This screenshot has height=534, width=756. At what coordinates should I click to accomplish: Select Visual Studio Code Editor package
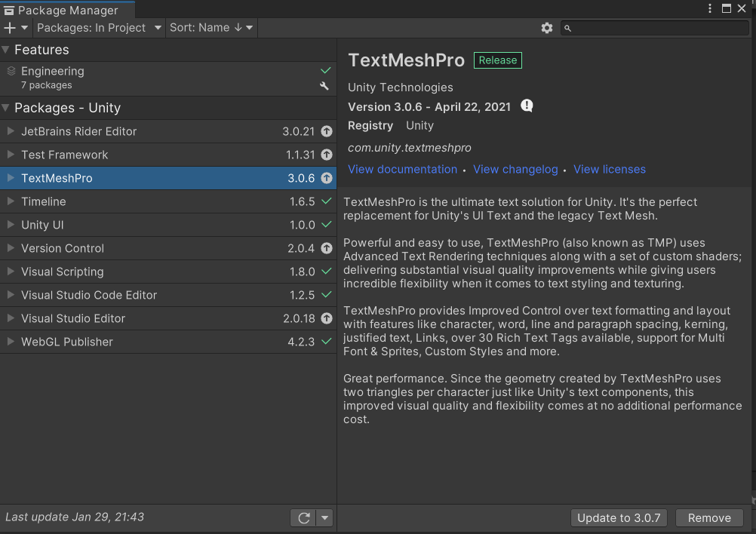168,295
